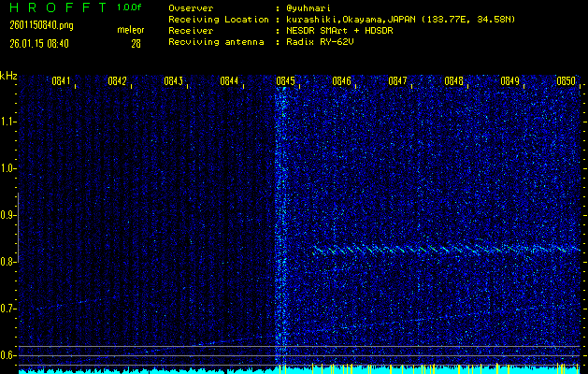Click the 0.6 kHz axis label
Screen dimensions: 588x374
click(8, 355)
